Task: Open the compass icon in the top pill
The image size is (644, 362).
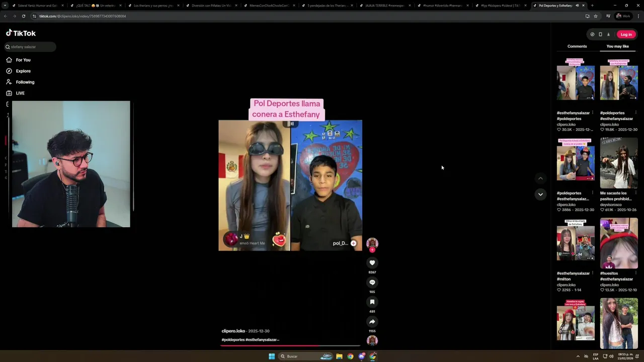Action: (x=592, y=34)
